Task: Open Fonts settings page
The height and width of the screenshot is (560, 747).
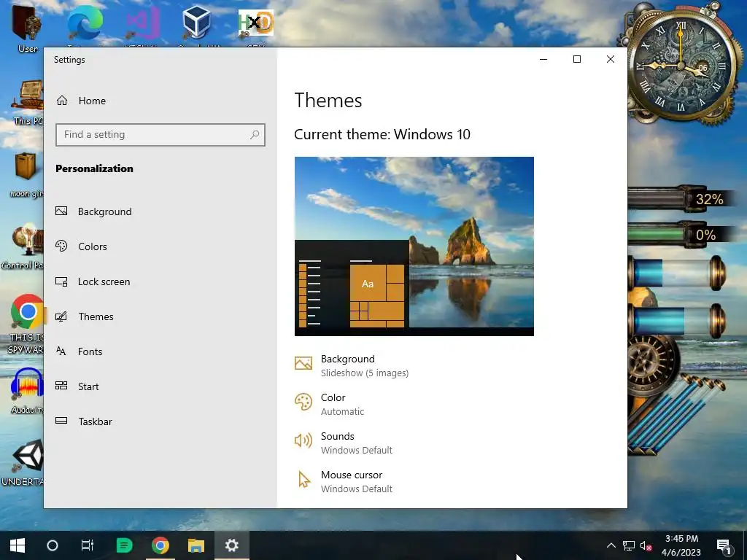Action: click(x=79, y=351)
